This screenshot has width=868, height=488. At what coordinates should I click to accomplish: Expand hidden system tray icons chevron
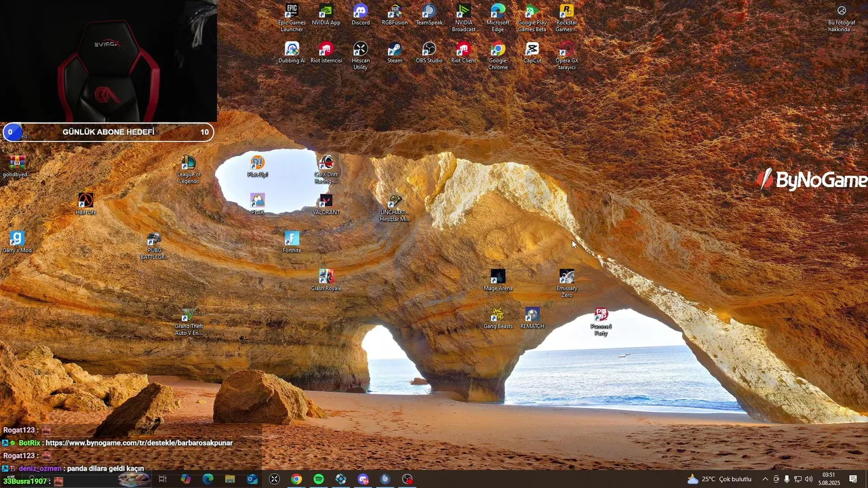tap(765, 479)
